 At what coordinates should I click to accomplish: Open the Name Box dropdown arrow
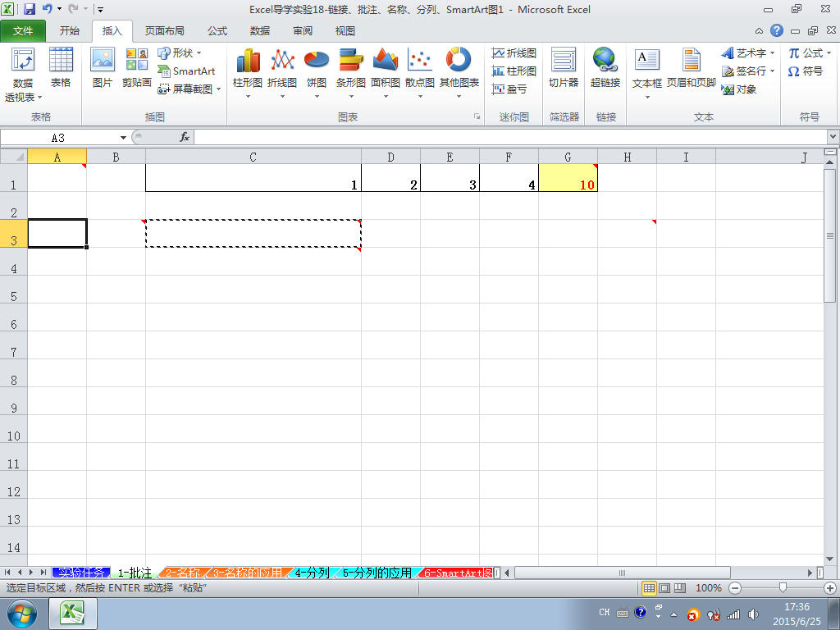(x=123, y=138)
